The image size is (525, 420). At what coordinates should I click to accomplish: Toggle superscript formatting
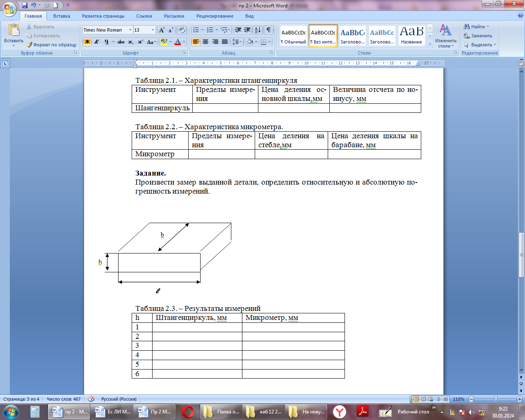coord(140,42)
